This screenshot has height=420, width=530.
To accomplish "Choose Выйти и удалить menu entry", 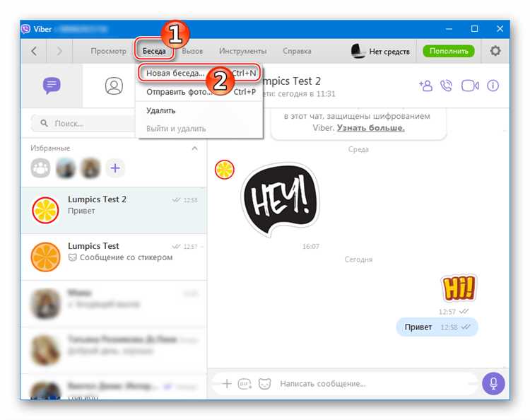I will tap(199, 129).
